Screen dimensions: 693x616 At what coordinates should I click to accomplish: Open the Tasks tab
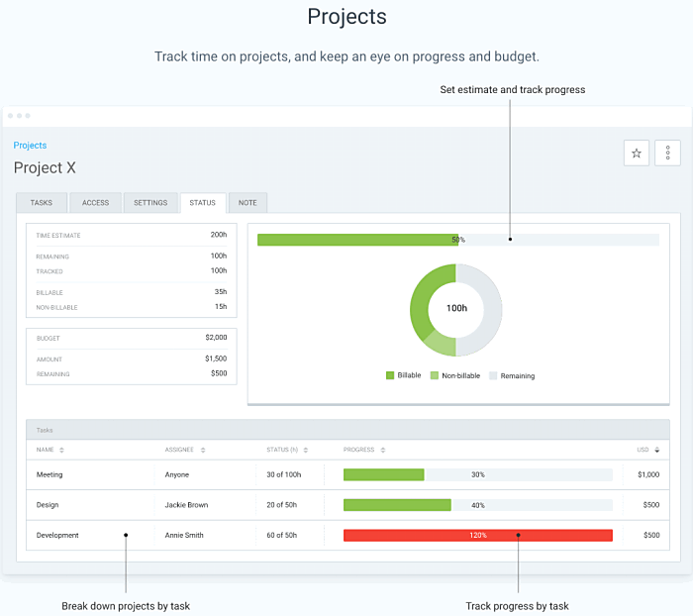coord(42,203)
